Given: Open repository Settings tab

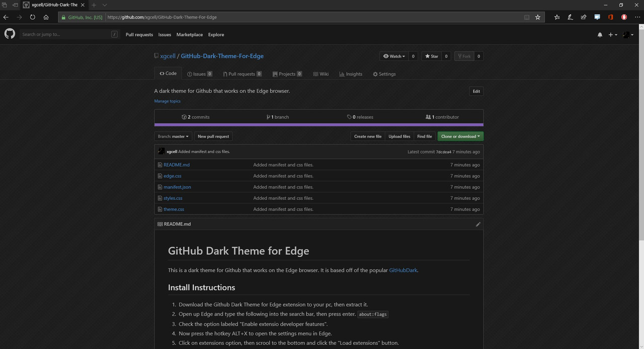Looking at the screenshot, I should (x=384, y=74).
